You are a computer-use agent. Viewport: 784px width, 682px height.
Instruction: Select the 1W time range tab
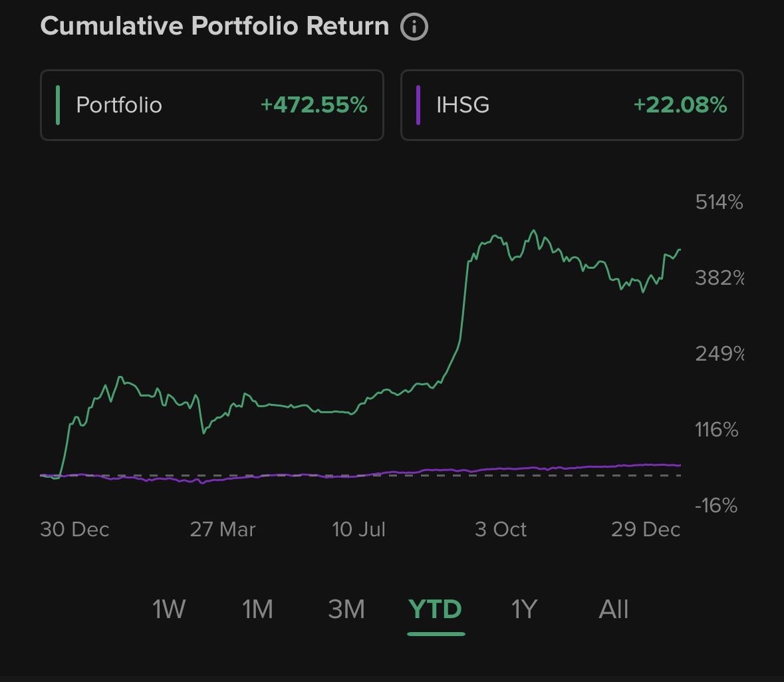pos(169,609)
